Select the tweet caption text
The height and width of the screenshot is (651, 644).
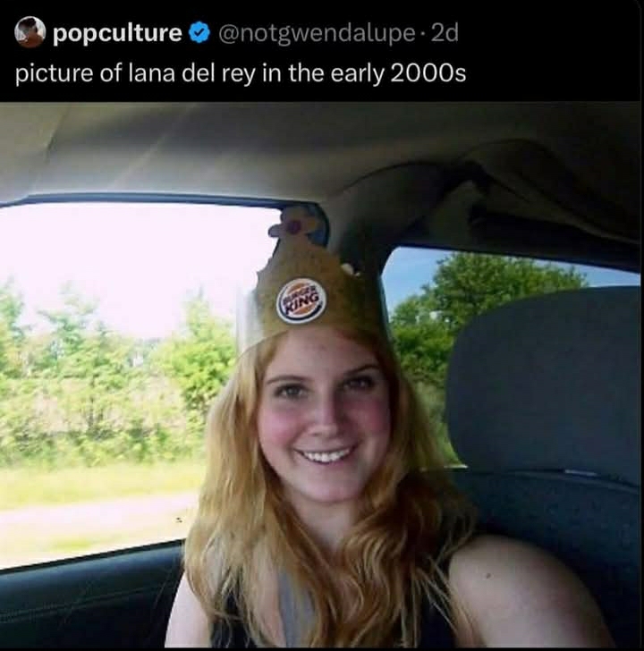tap(241, 73)
